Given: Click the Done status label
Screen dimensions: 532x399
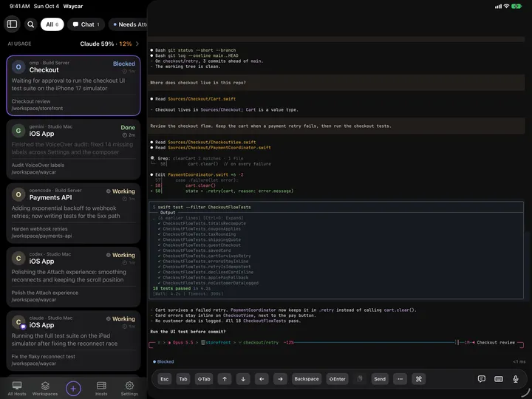Looking at the screenshot, I should tap(128, 128).
